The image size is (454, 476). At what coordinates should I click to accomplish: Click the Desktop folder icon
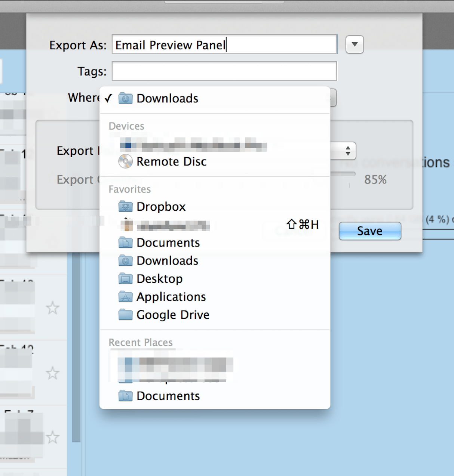tap(126, 278)
